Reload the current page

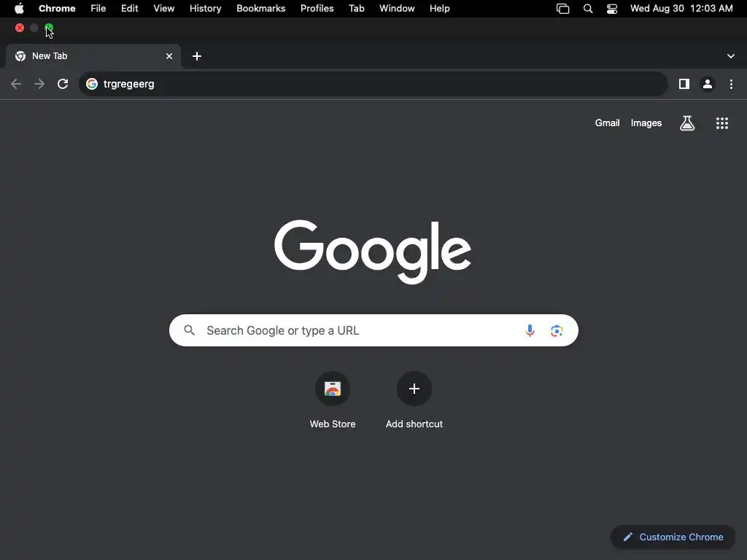click(x=63, y=85)
